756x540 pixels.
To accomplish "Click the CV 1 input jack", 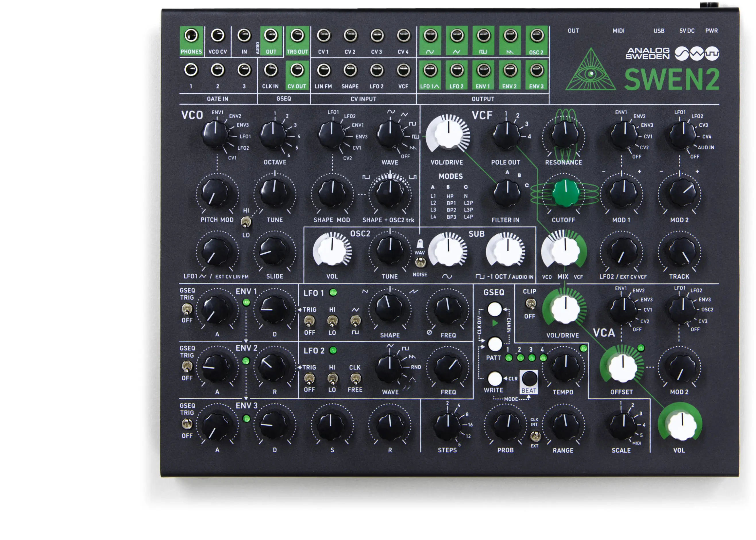I will tap(324, 36).
